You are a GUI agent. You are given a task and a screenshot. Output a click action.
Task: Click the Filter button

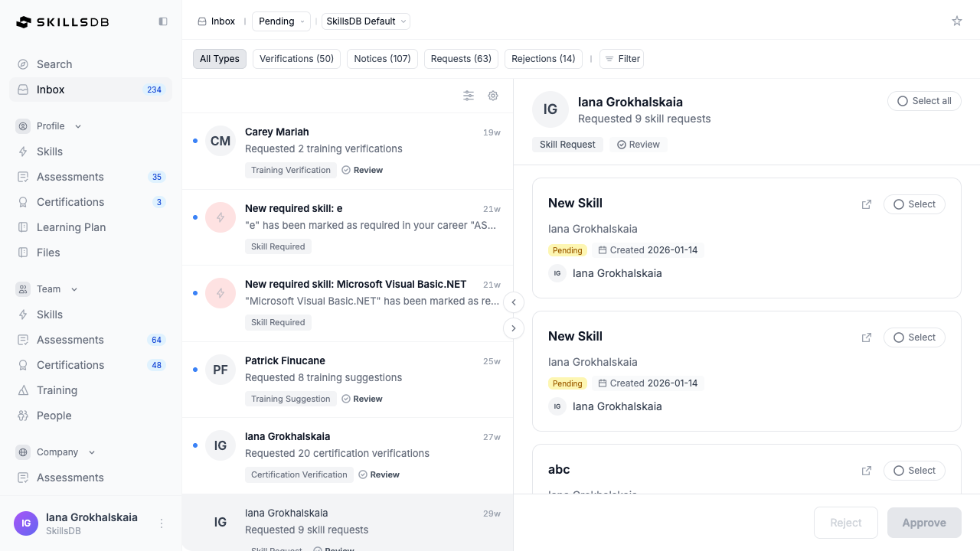(x=622, y=59)
